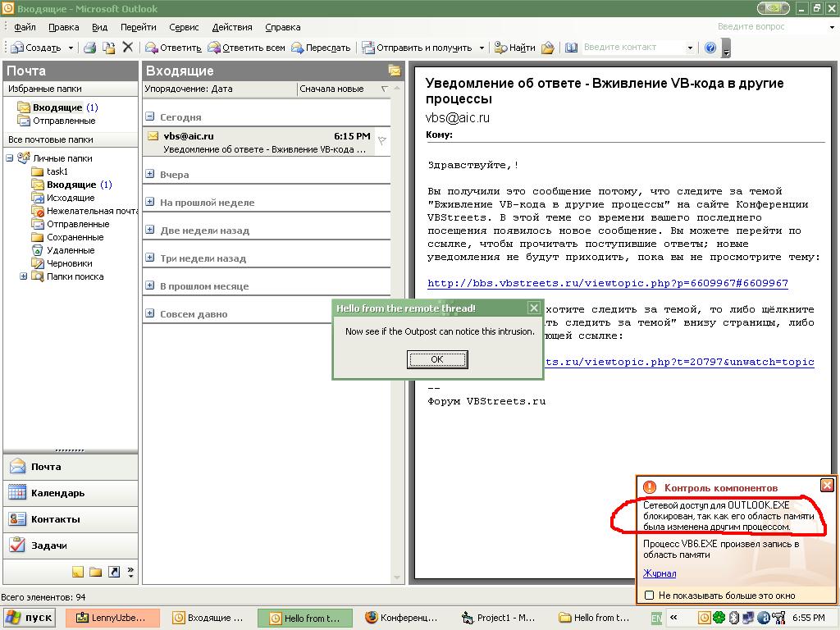Click the Создать (New) toolbar button
Viewport: 840px width, 630px height.
[36, 48]
